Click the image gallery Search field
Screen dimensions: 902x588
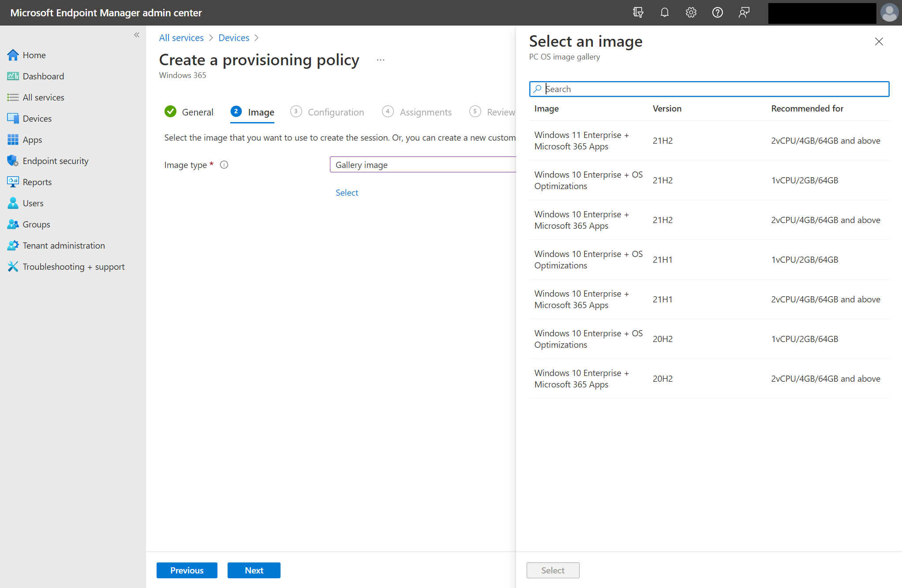(709, 89)
